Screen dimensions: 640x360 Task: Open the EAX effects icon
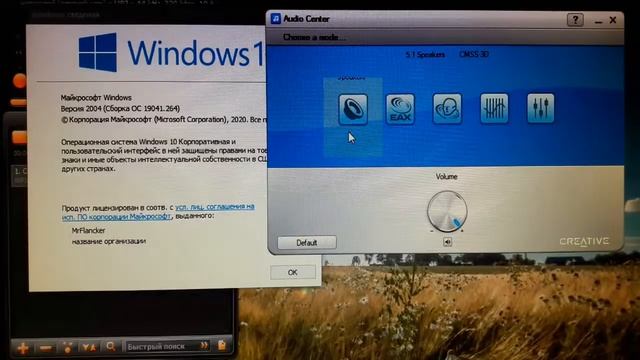[x=400, y=109]
